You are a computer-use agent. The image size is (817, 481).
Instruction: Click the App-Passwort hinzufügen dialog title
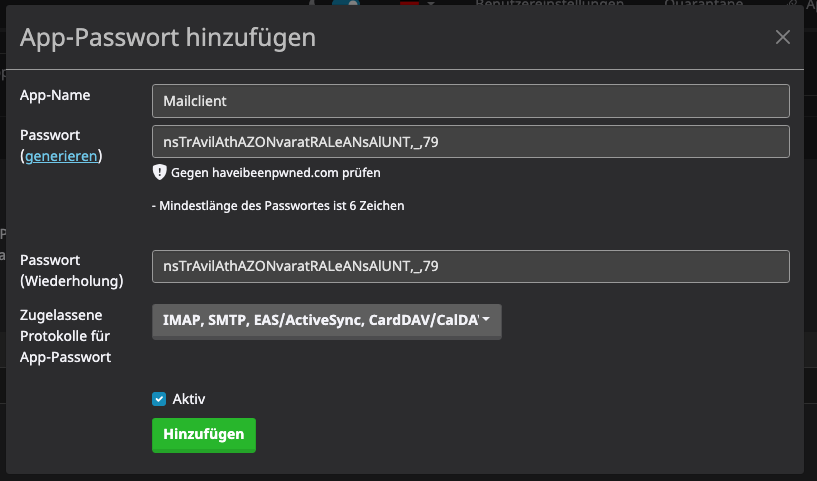click(x=168, y=38)
